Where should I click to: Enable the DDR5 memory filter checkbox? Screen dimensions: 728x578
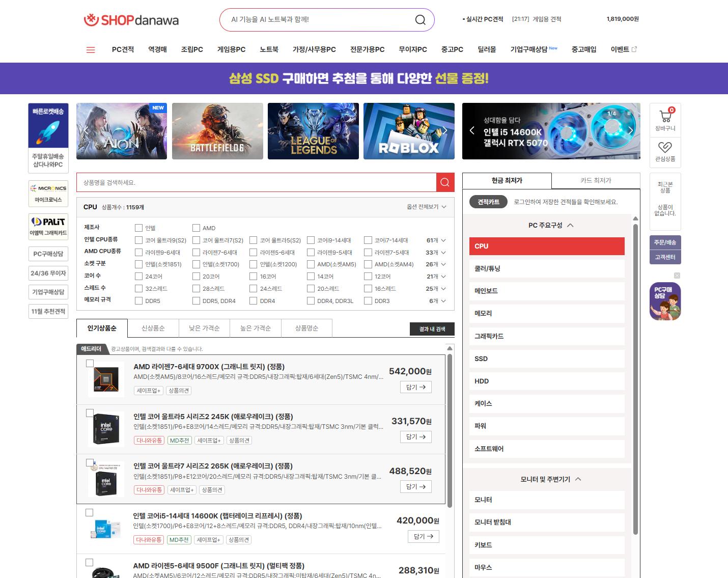pos(138,301)
